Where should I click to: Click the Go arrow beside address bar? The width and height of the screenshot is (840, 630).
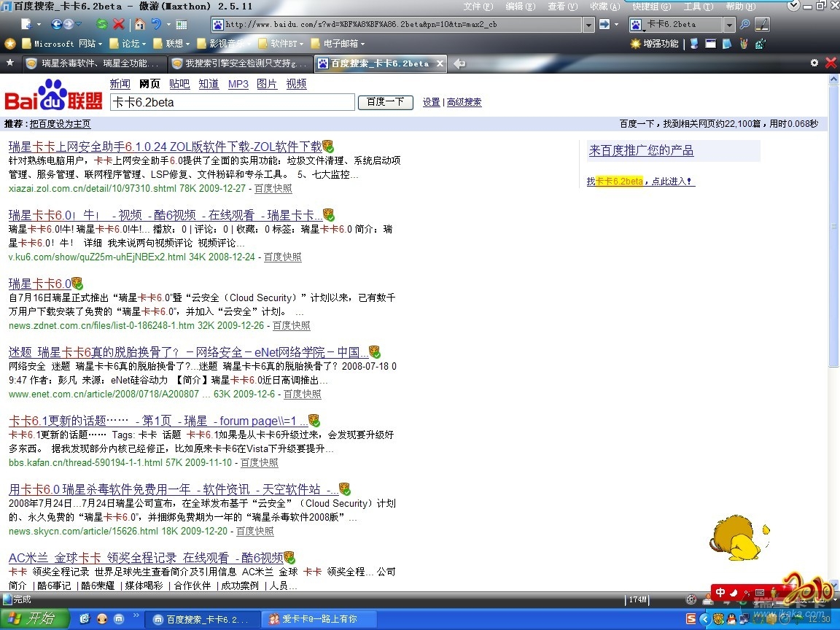[x=604, y=24]
